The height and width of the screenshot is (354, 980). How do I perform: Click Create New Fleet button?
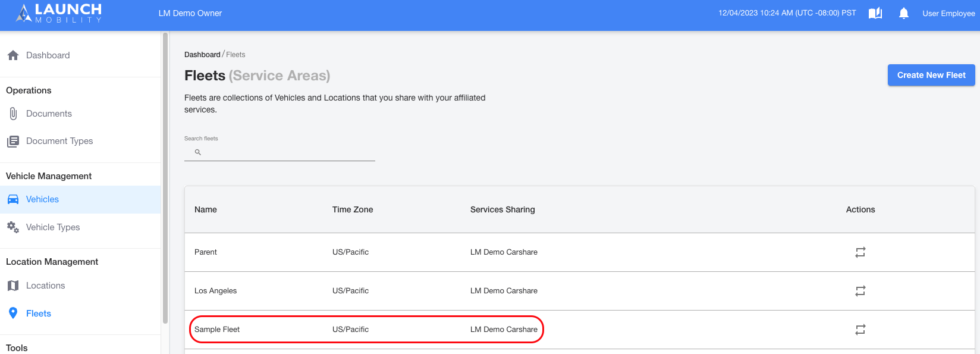[931, 75]
